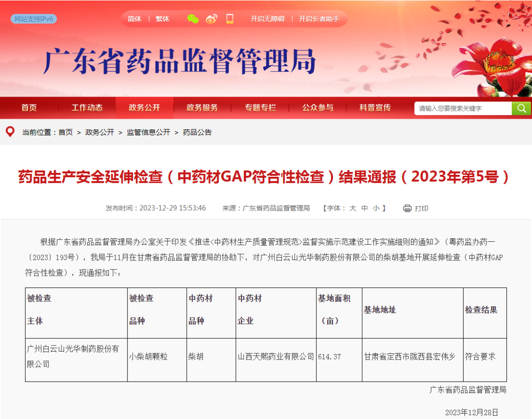Open the WeChat icon in top bar
The height and width of the screenshot is (419, 532).
pos(193,19)
